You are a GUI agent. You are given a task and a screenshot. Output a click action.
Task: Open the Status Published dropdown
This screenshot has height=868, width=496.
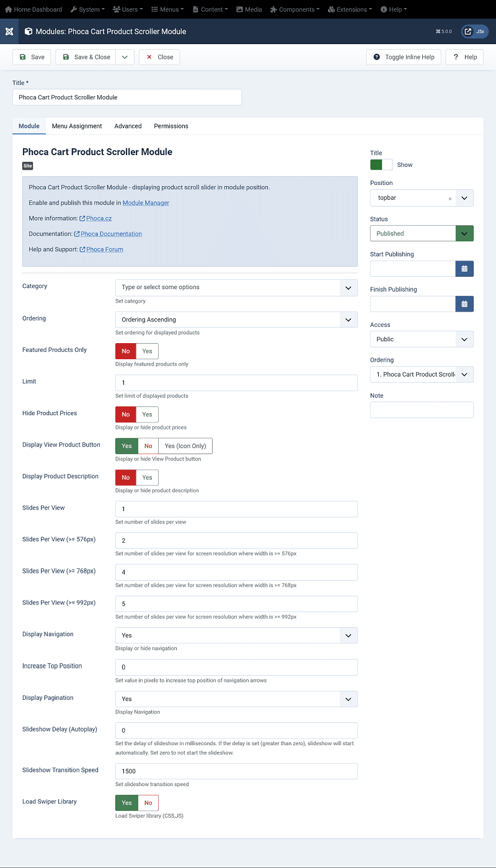464,233
